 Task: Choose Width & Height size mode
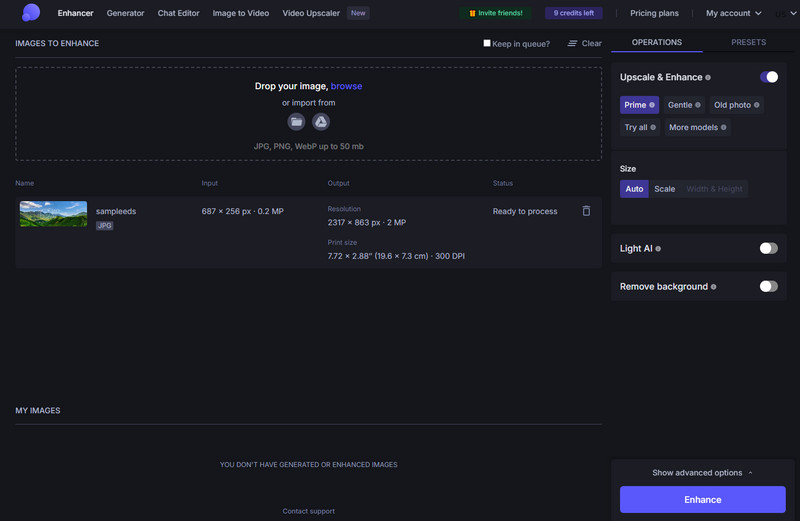(714, 189)
